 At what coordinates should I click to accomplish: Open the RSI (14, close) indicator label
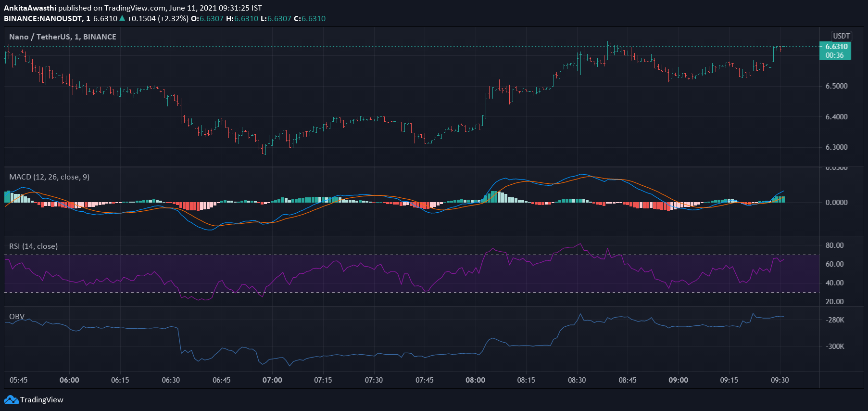point(33,246)
